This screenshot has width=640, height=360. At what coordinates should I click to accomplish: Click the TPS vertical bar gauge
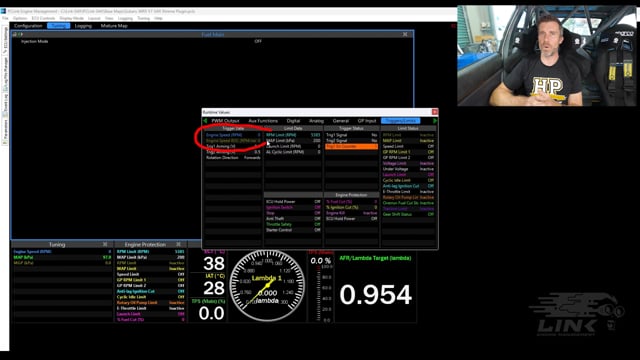319,293
